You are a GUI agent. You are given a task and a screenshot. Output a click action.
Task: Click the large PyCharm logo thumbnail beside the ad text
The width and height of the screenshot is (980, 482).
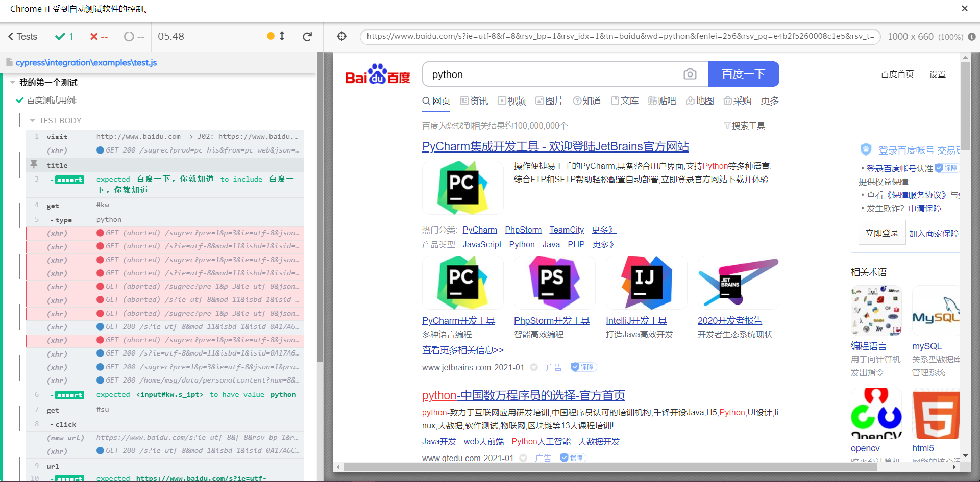click(x=462, y=187)
